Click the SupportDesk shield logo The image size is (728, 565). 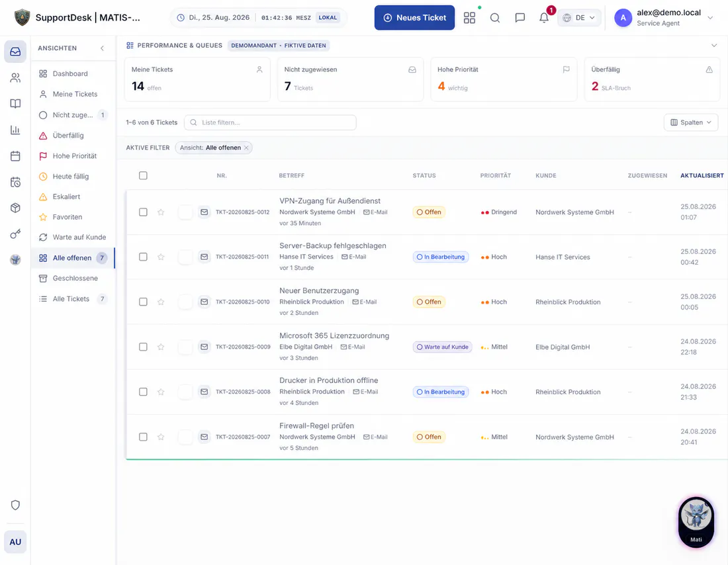point(22,18)
